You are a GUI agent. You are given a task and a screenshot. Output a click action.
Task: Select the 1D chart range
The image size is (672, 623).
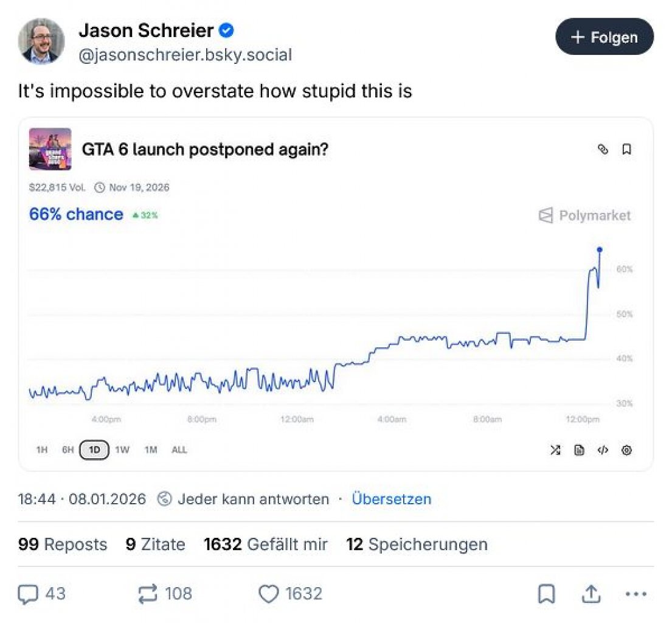click(x=94, y=450)
